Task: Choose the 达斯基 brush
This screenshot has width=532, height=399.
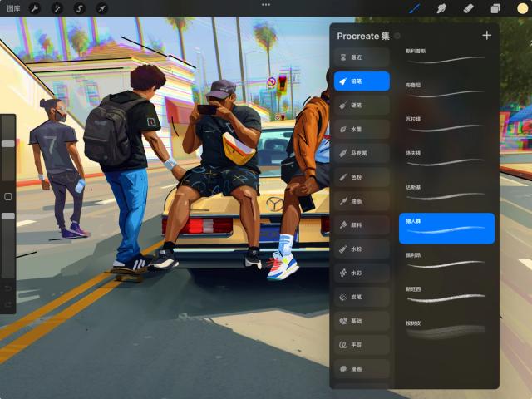Action: (x=447, y=195)
